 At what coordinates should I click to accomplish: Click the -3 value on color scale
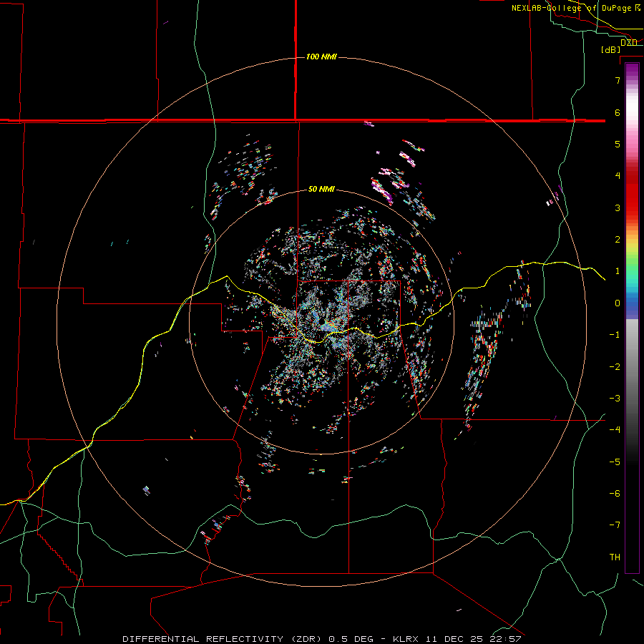[x=615, y=399]
